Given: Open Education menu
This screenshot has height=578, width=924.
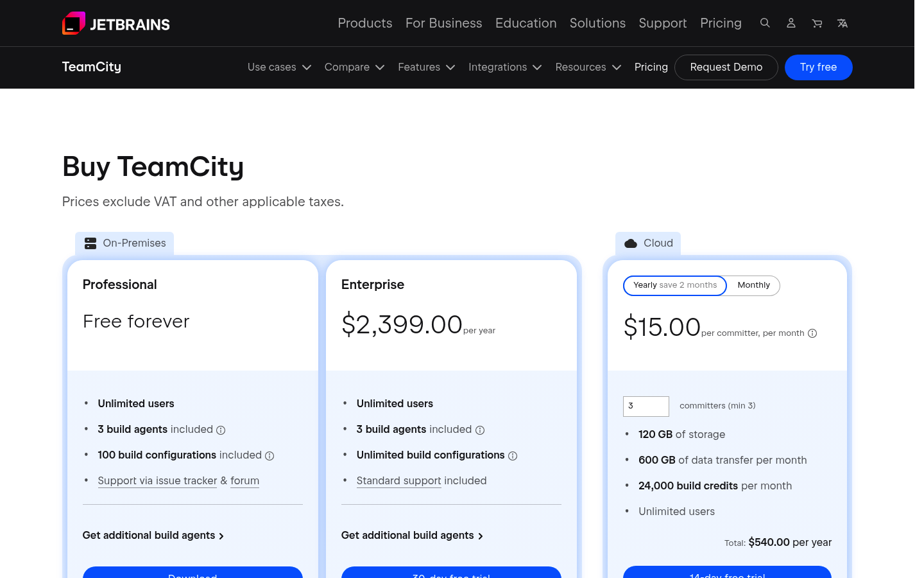Looking at the screenshot, I should point(526,23).
